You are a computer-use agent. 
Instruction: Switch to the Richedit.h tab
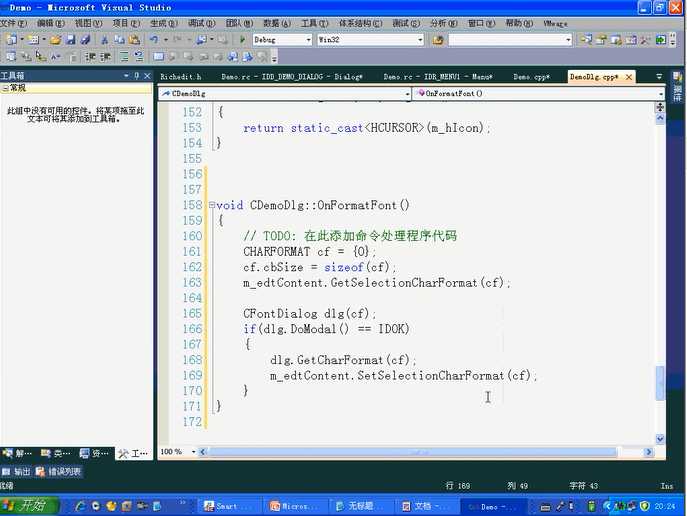[181, 77]
